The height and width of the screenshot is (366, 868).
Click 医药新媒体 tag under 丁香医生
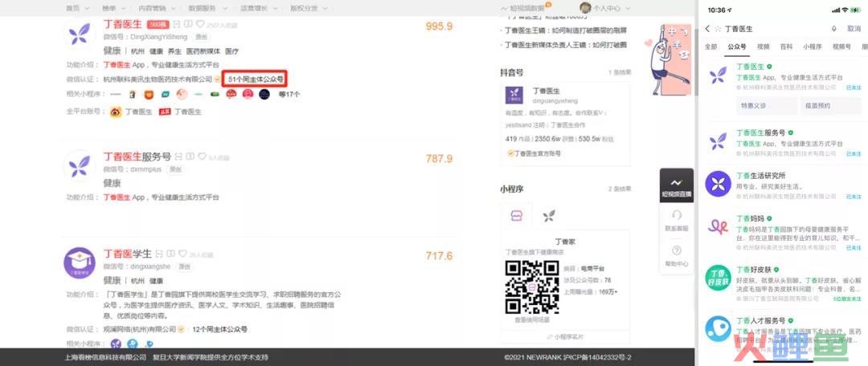point(203,51)
